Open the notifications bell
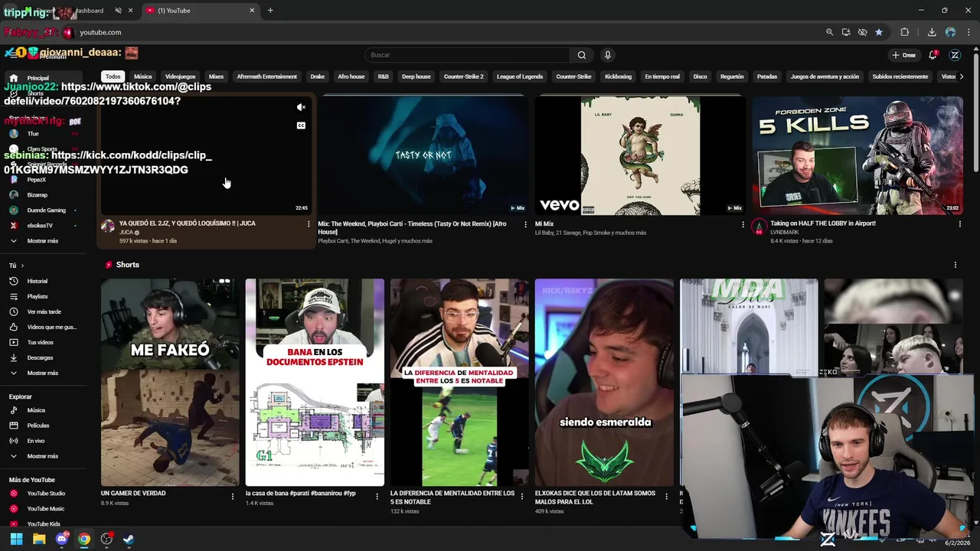The image size is (980, 551). click(x=933, y=55)
